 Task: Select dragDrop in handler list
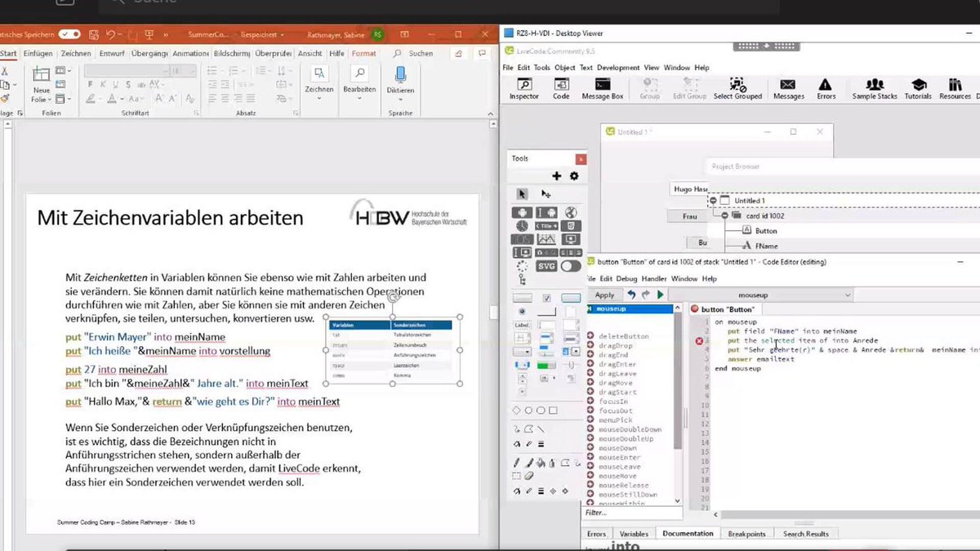(x=616, y=346)
